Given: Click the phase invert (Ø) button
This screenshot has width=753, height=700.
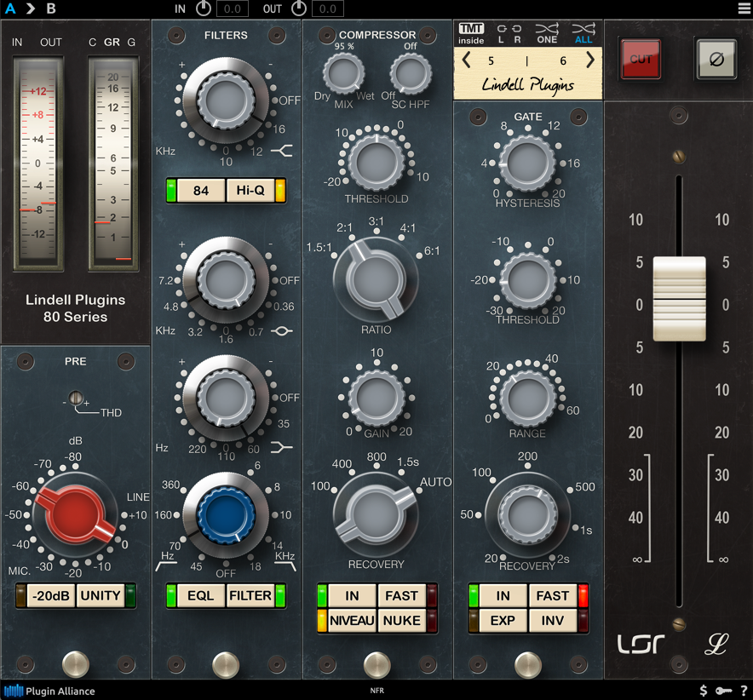Looking at the screenshot, I should click(x=716, y=59).
